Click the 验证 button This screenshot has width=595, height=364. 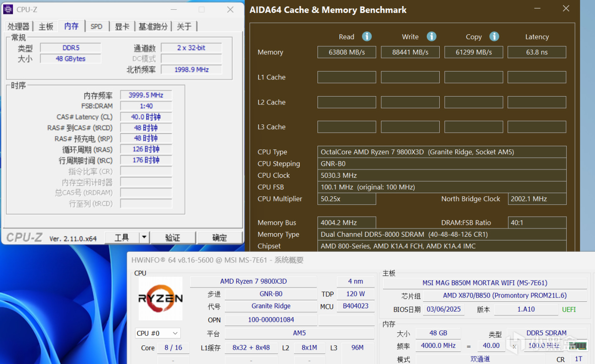click(173, 238)
